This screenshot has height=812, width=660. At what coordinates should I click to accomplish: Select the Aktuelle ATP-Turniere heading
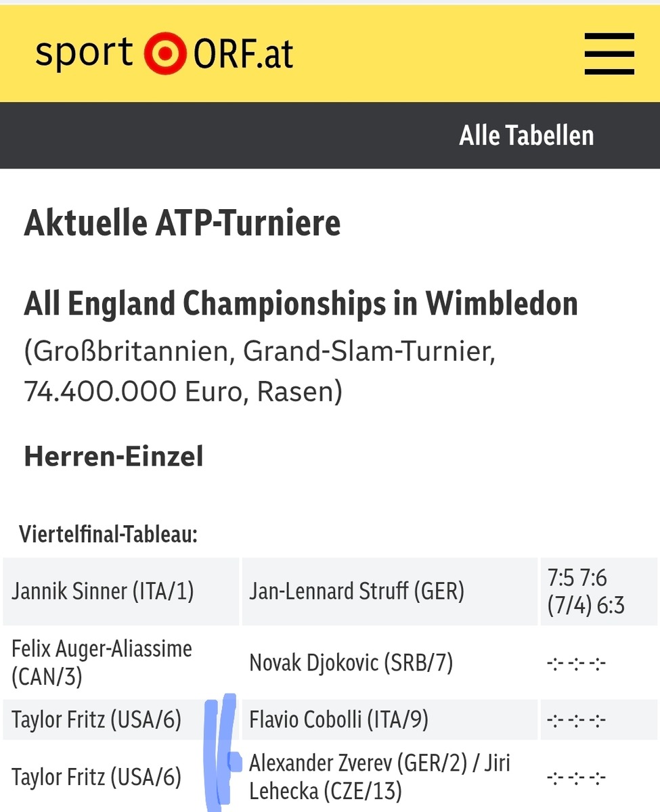[182, 223]
